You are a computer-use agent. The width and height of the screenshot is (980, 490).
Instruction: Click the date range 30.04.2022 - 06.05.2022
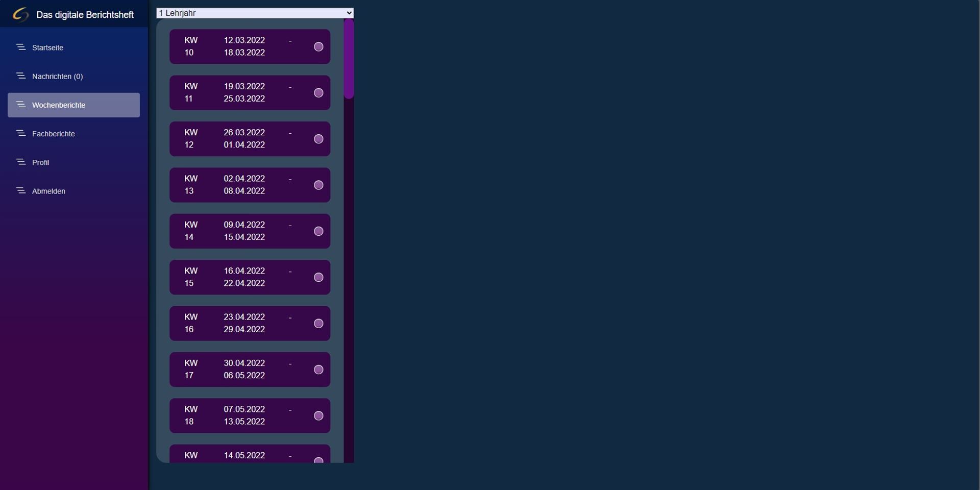(x=258, y=369)
